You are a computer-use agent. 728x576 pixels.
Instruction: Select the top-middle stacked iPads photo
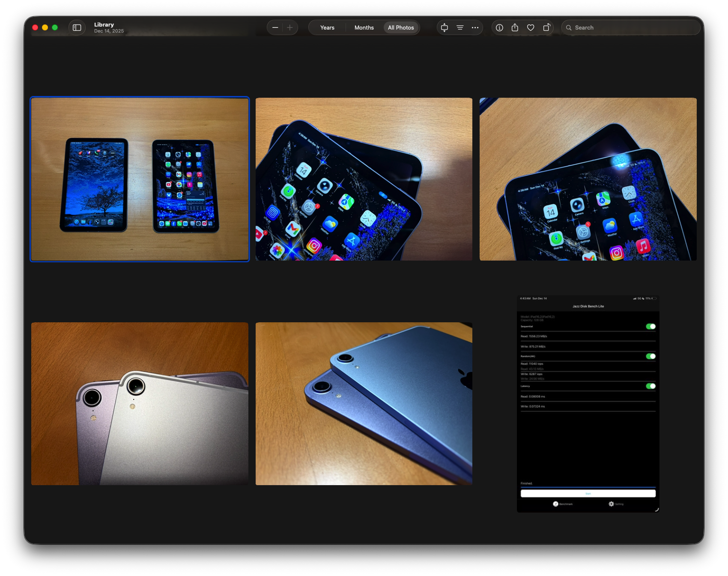click(x=364, y=179)
